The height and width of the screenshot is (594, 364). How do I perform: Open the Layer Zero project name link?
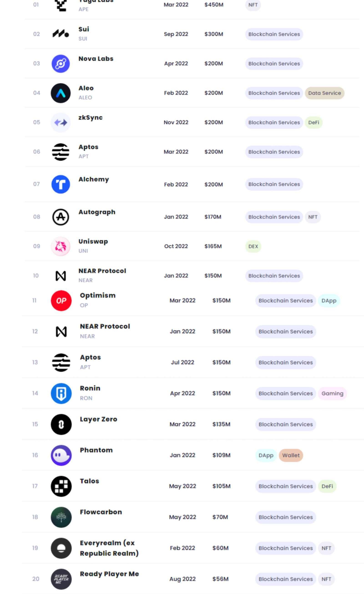point(99,419)
